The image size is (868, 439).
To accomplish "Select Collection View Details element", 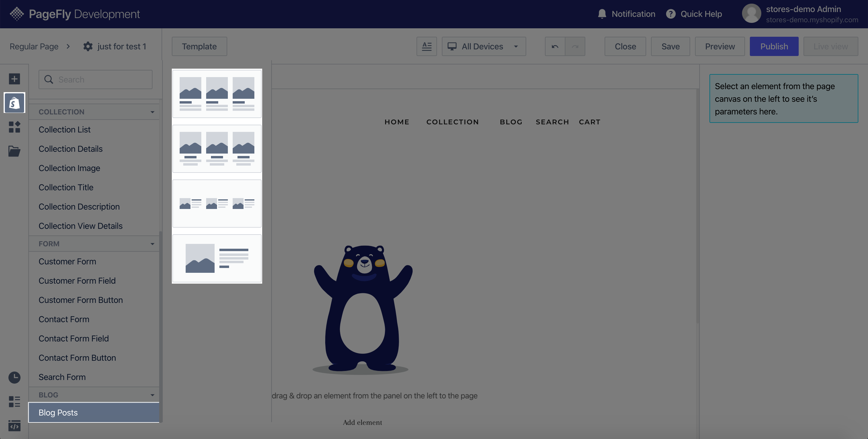I will 94,226.
